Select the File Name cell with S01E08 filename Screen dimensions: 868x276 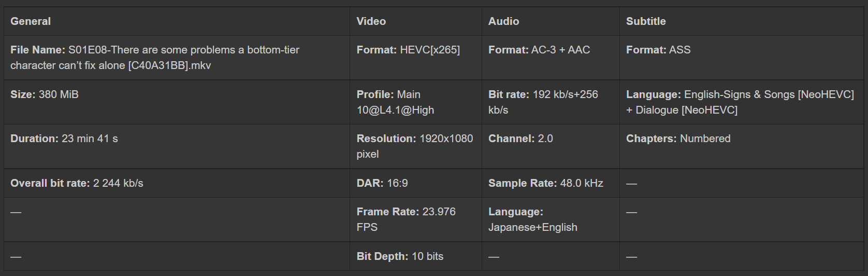pos(155,58)
